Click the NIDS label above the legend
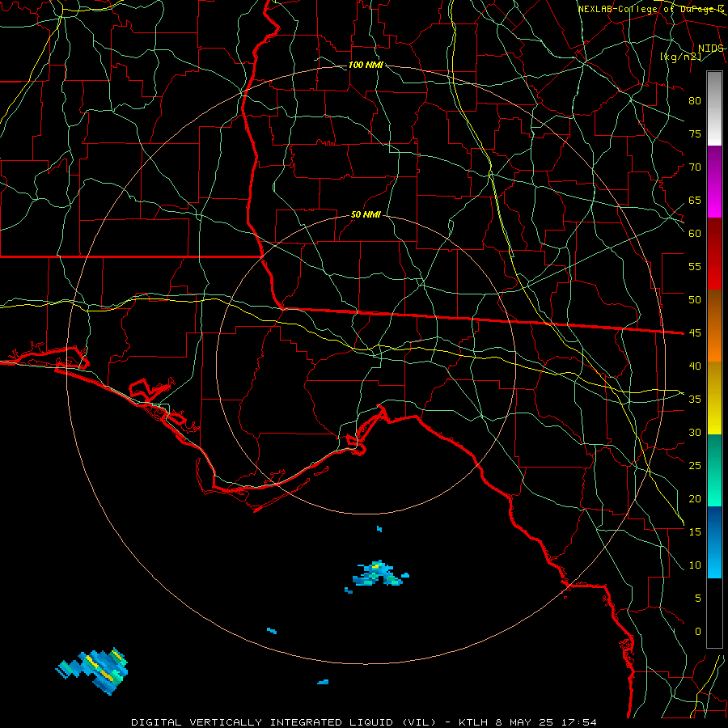Viewport: 728px width, 728px height. pos(710,49)
